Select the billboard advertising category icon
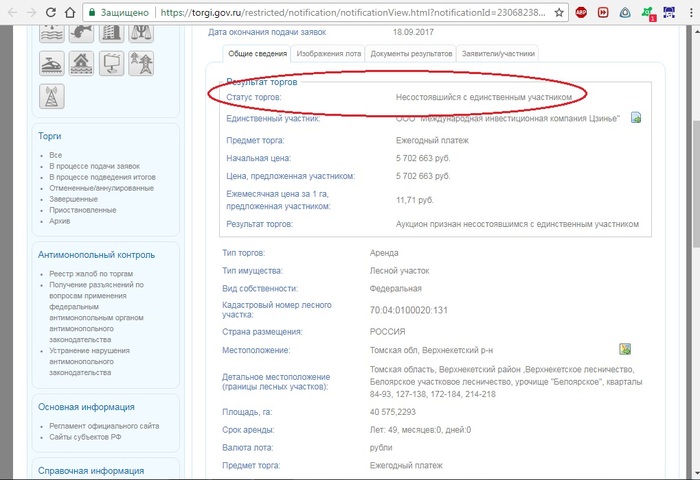The width and height of the screenshot is (700, 480). [111, 63]
